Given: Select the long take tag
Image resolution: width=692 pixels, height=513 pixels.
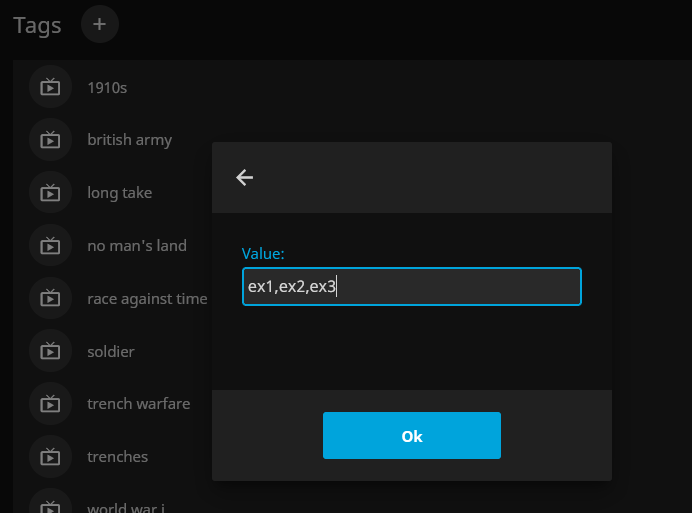Looking at the screenshot, I should click(120, 193).
